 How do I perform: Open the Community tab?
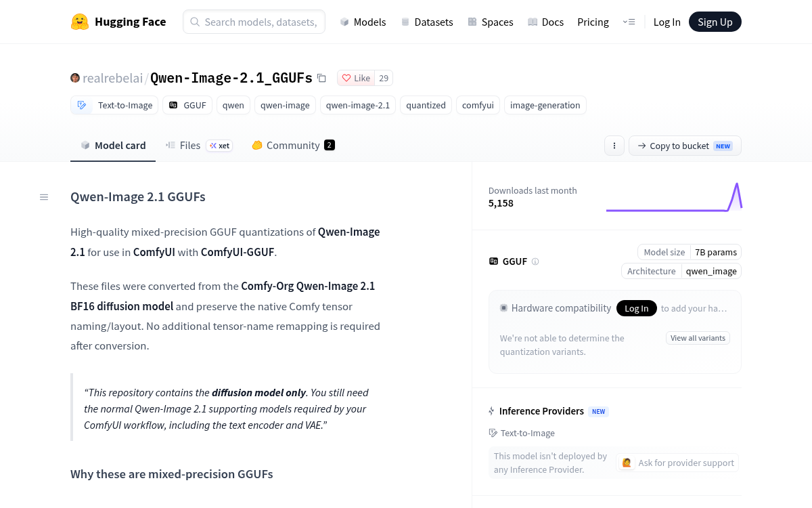pyautogui.click(x=293, y=145)
